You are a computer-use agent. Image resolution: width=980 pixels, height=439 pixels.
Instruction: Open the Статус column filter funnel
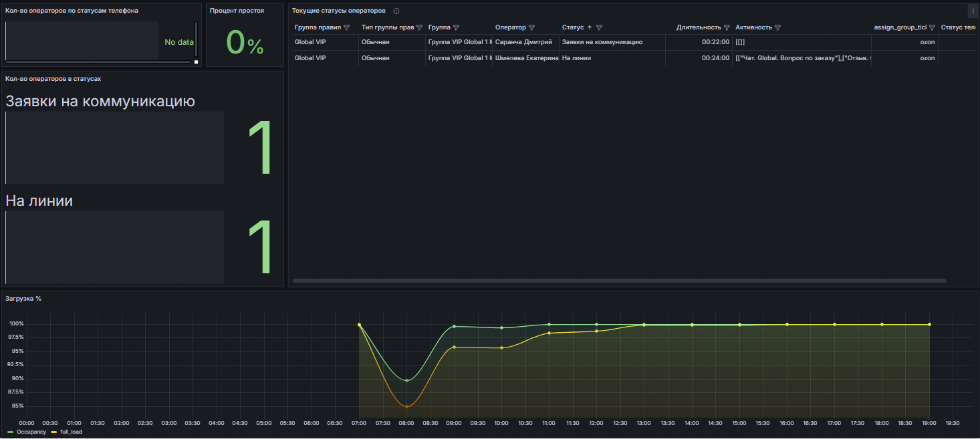pyautogui.click(x=599, y=28)
